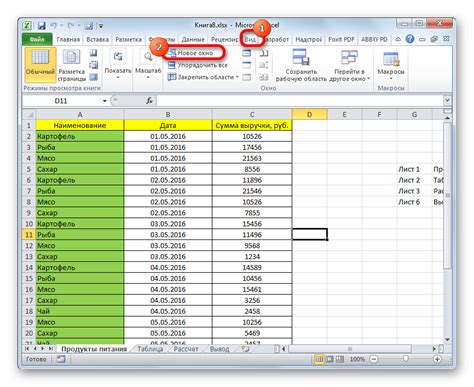The image size is (474, 387).
Task: Open the Файл menu button
Action: (x=37, y=39)
